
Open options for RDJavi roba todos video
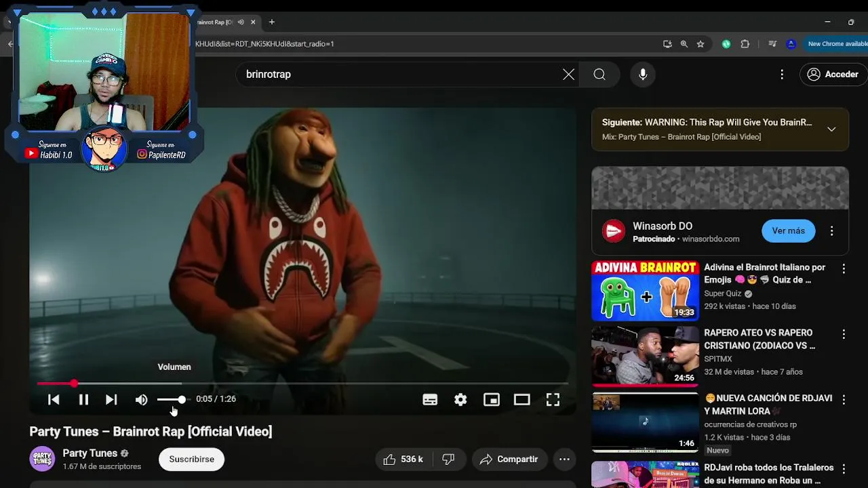point(844,468)
